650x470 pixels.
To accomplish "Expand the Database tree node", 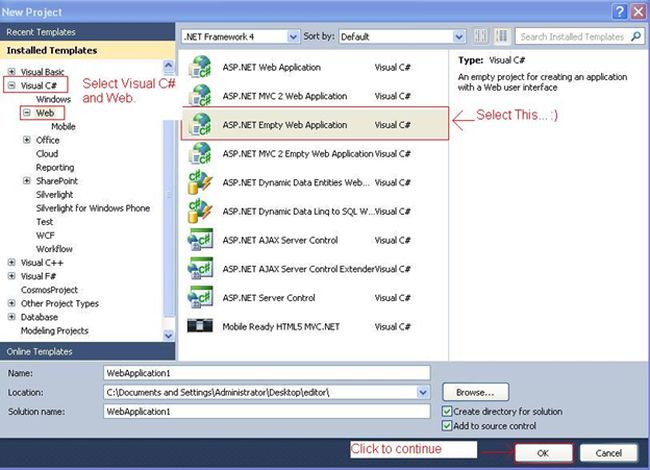I will click(12, 317).
